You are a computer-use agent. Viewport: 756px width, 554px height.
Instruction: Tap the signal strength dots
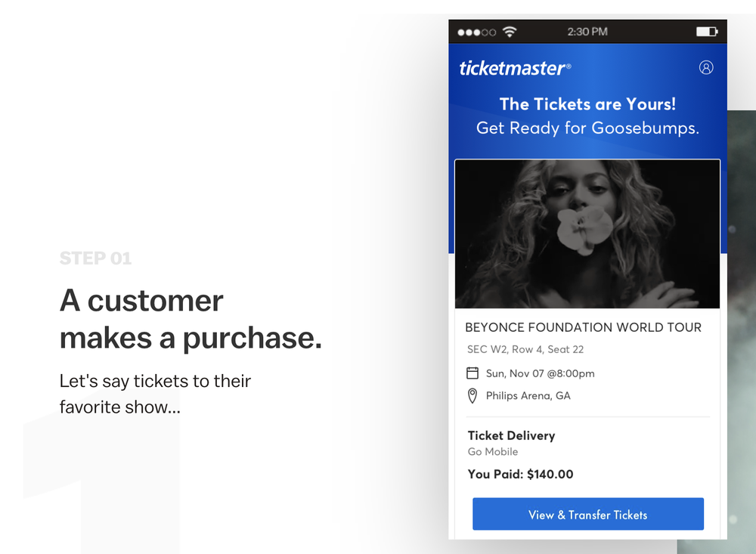(476, 32)
